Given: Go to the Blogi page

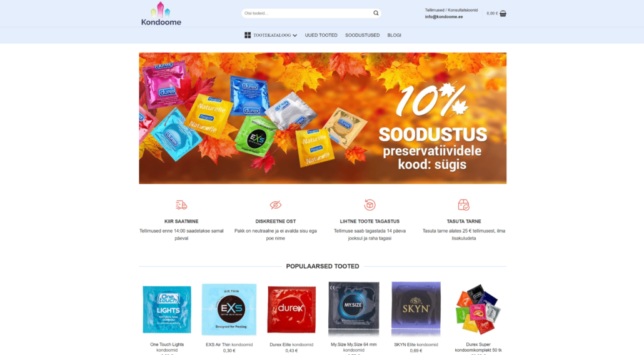Looking at the screenshot, I should coord(395,35).
